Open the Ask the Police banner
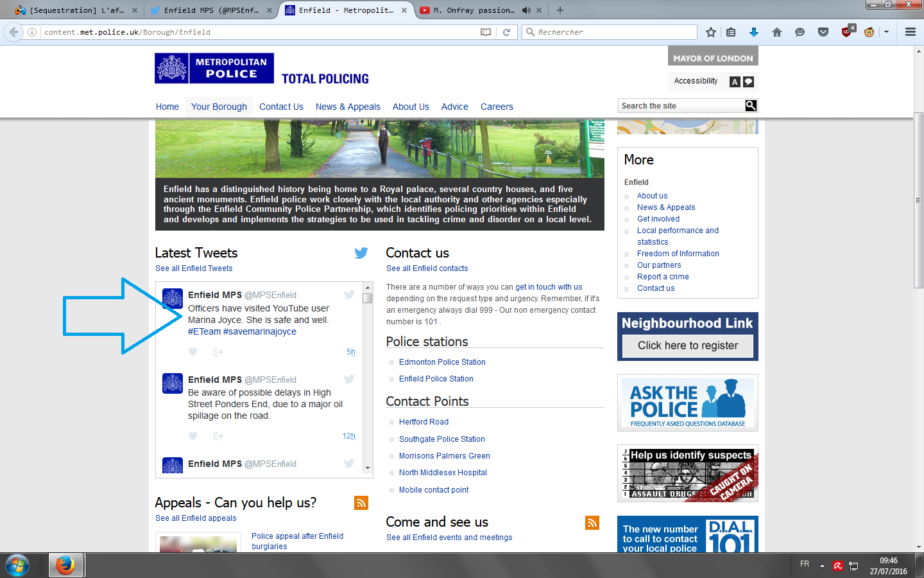This screenshot has width=924, height=578. (x=688, y=403)
